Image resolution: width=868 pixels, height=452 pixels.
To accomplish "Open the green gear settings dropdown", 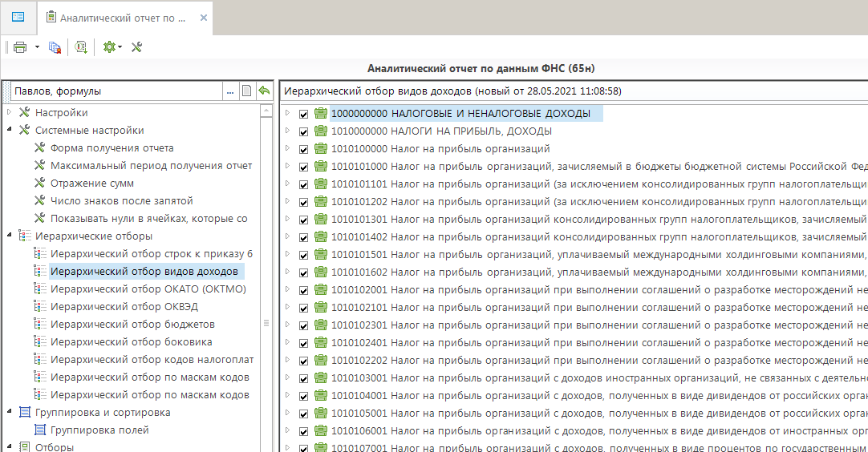I will click(112, 47).
